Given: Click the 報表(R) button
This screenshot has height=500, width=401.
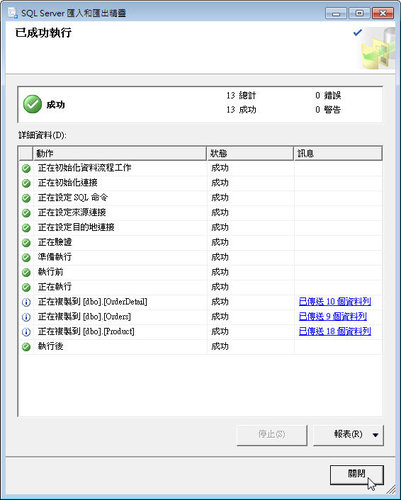Looking at the screenshot, I should (x=348, y=435).
